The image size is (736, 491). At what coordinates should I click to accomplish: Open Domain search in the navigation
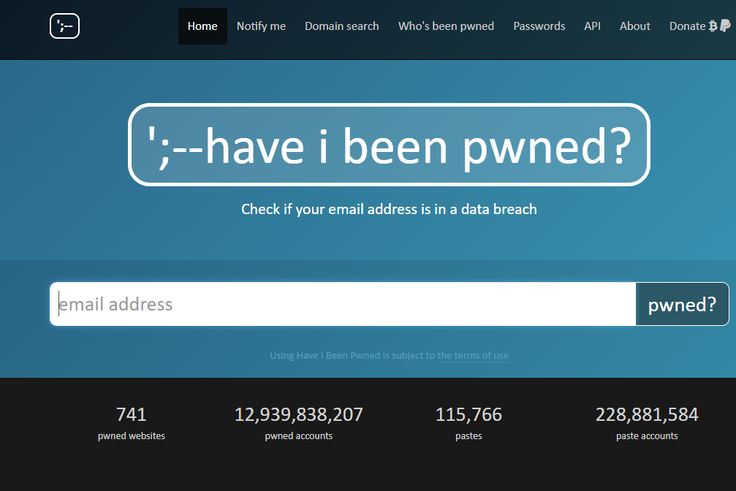[342, 26]
